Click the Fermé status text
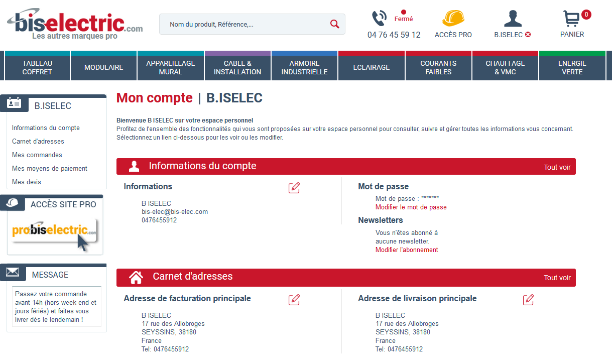The image size is (612, 364). (404, 19)
